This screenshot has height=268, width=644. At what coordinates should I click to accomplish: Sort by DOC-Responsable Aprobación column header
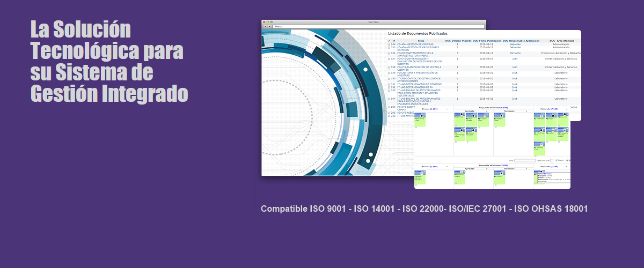point(522,41)
